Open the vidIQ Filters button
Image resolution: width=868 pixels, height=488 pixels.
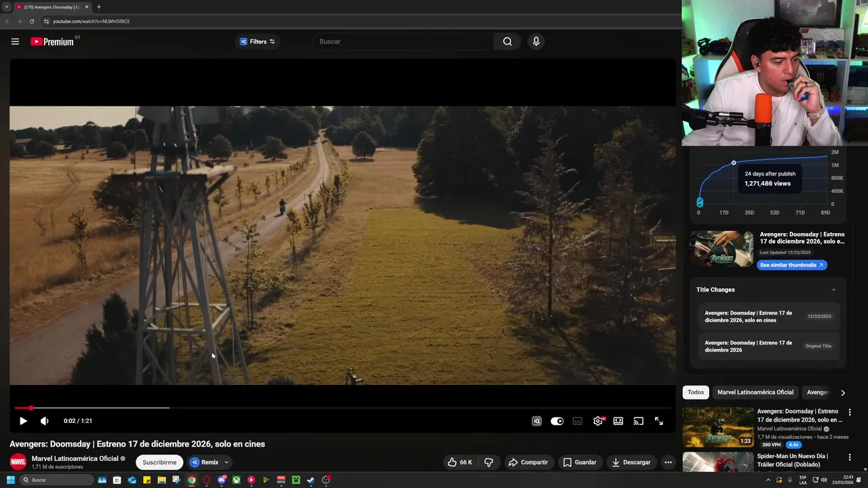pyautogui.click(x=257, y=41)
